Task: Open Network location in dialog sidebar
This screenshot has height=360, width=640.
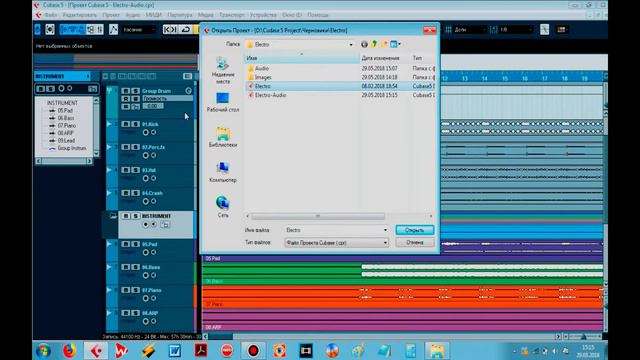Action: (x=223, y=207)
